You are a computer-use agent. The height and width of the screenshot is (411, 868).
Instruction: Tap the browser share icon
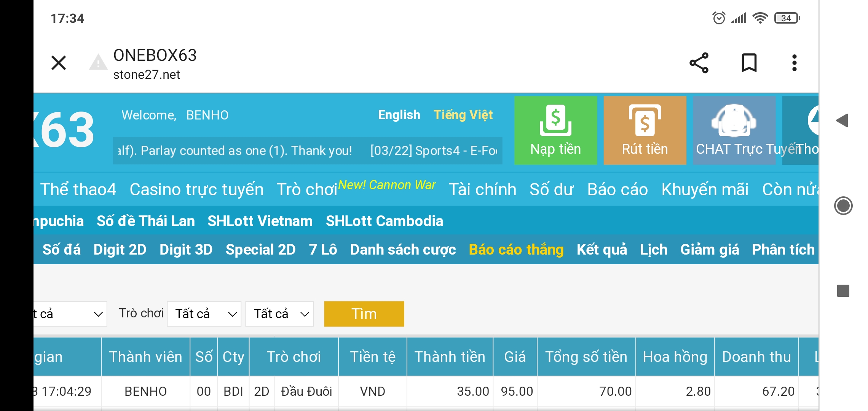click(699, 63)
